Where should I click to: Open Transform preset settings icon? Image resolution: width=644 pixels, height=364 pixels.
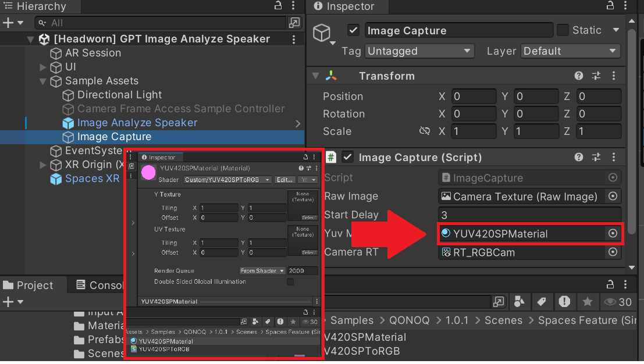point(596,76)
